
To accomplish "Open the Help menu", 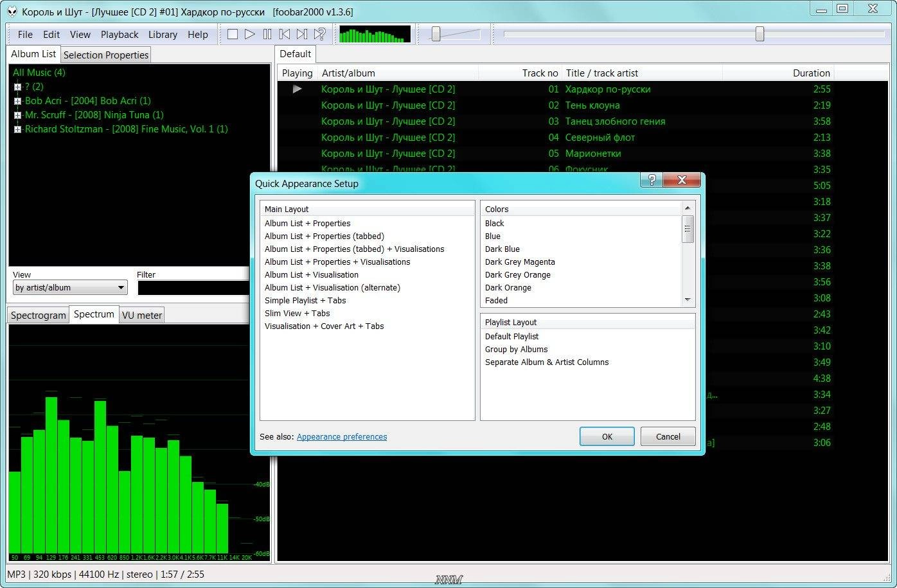I will click(x=198, y=35).
